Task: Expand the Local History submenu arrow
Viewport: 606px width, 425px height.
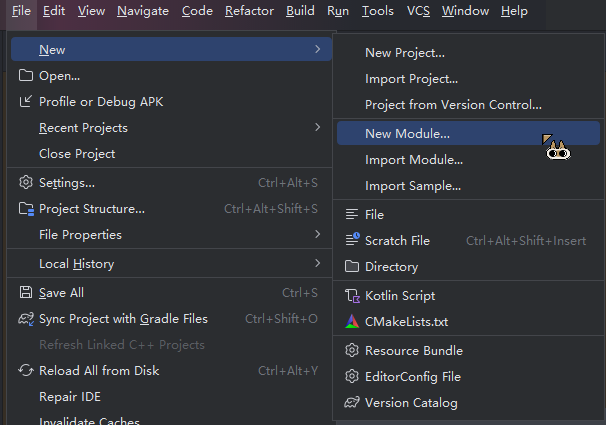Action: point(318,263)
